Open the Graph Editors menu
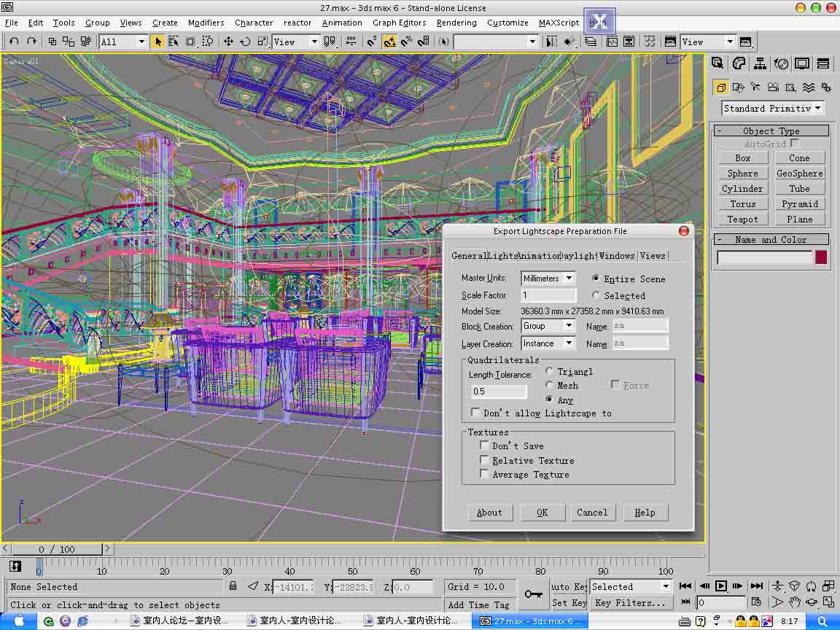840x630 pixels. click(399, 23)
